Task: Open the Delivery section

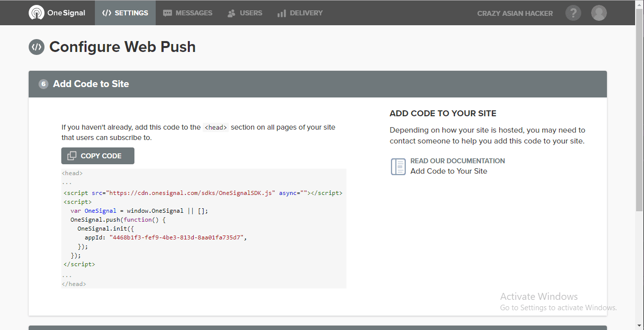Action: (x=300, y=13)
